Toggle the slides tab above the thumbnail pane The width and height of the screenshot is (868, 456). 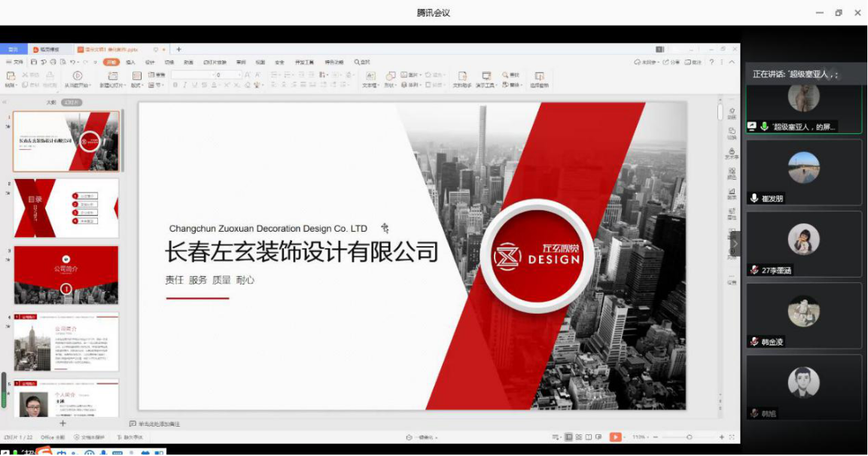(x=72, y=102)
